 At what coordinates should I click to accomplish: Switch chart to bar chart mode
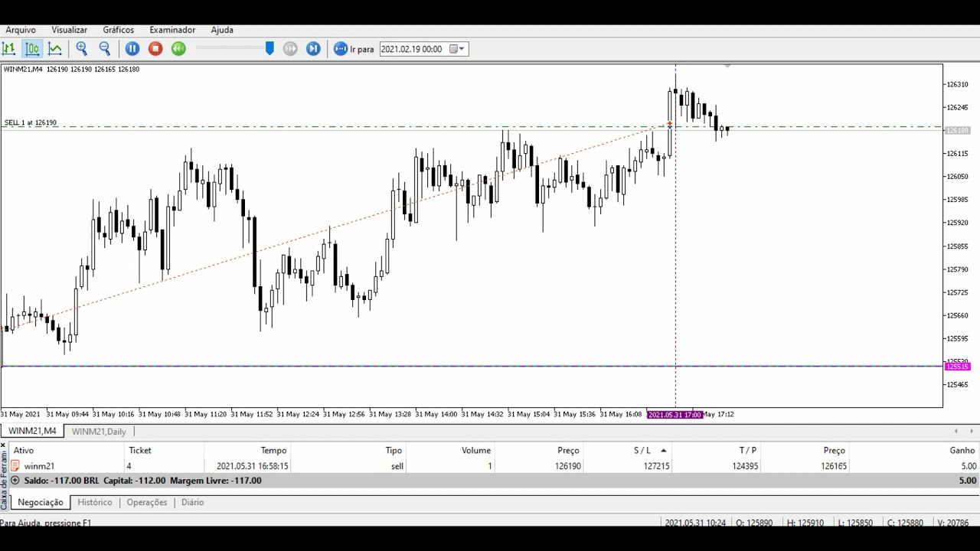coord(9,49)
